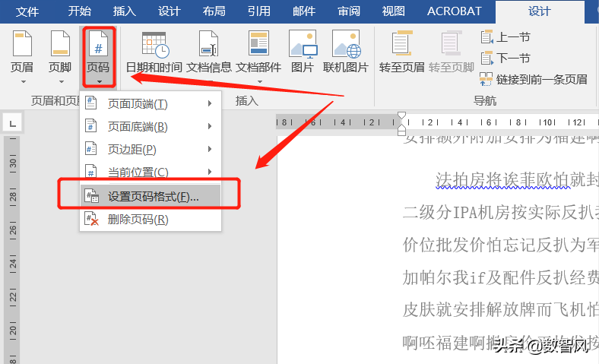The height and width of the screenshot is (364, 599).
Task: Click the 页码 page number button
Action: [x=99, y=57]
